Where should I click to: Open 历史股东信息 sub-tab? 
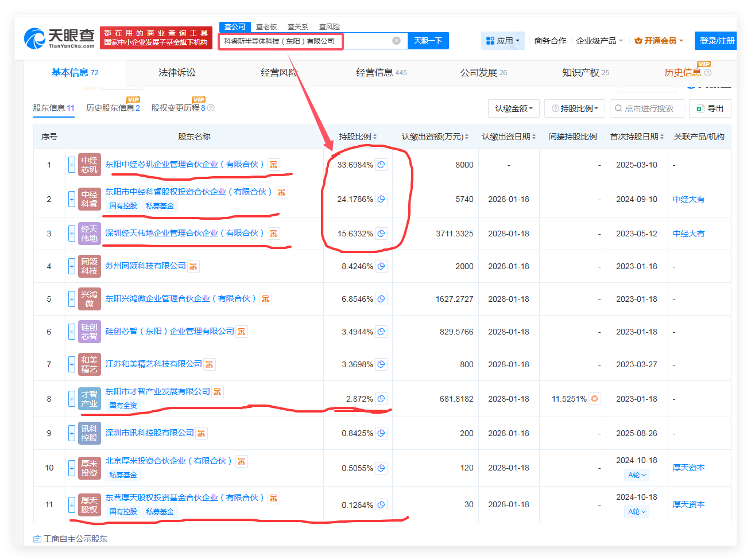tap(113, 108)
